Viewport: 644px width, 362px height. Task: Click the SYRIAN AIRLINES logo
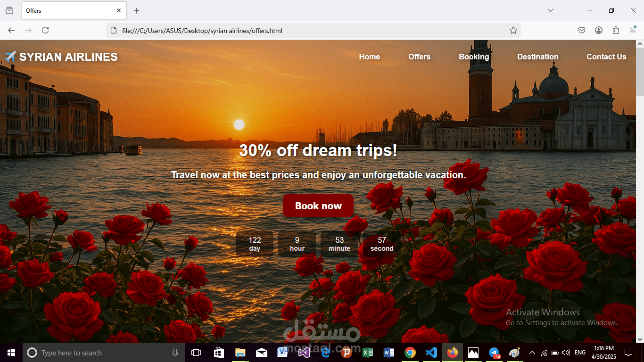click(61, 57)
